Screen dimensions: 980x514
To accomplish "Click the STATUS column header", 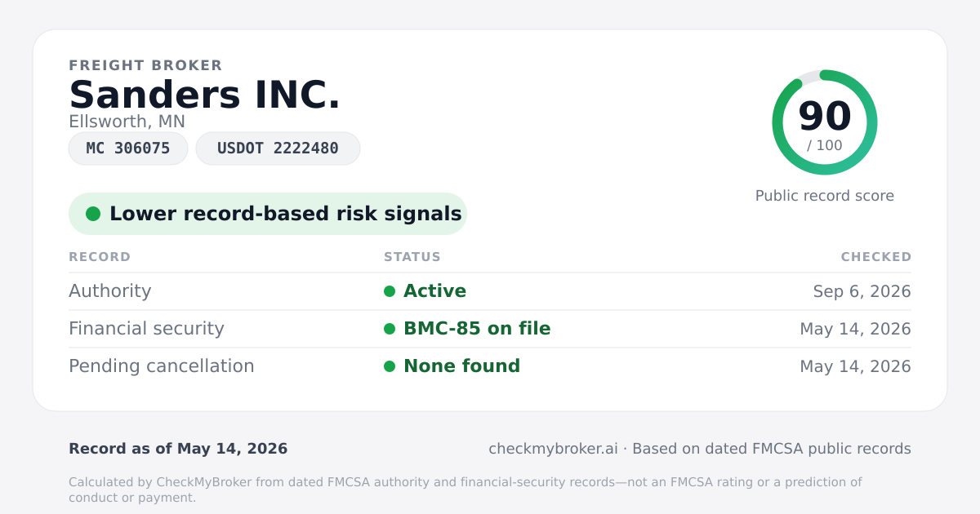I will [x=412, y=257].
